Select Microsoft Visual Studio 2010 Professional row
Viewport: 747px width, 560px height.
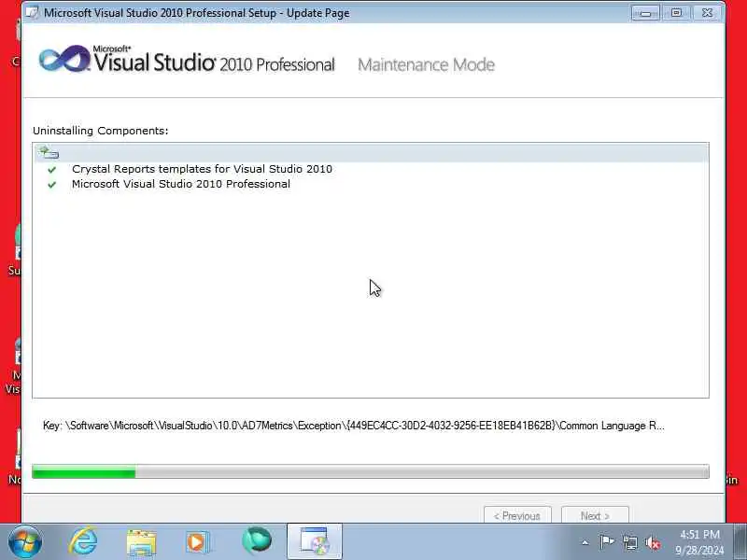(x=181, y=184)
